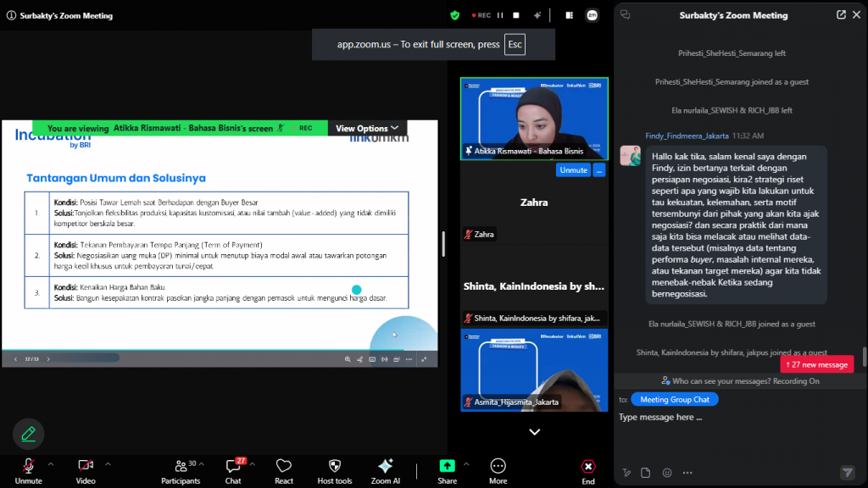Image resolution: width=868 pixels, height=488 pixels.
Task: Click Findy's avatar in chat
Action: [630, 156]
